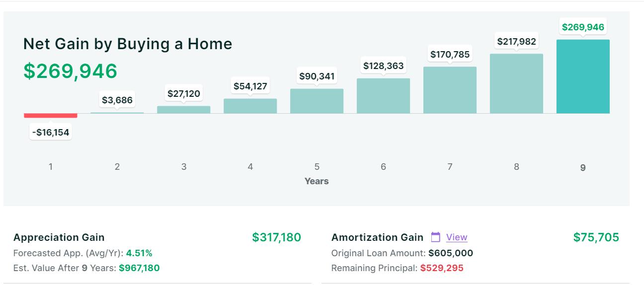Select year 9 on the axis
The width and height of the screenshot is (644, 285).
(x=583, y=168)
